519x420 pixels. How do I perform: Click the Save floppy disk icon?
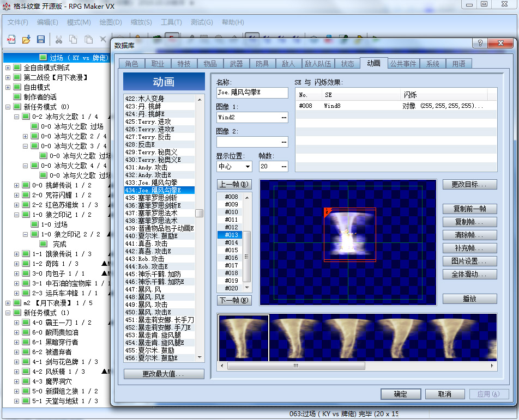(41, 39)
